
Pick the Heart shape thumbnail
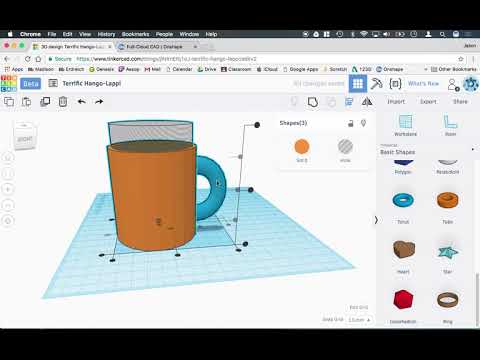pyautogui.click(x=404, y=249)
